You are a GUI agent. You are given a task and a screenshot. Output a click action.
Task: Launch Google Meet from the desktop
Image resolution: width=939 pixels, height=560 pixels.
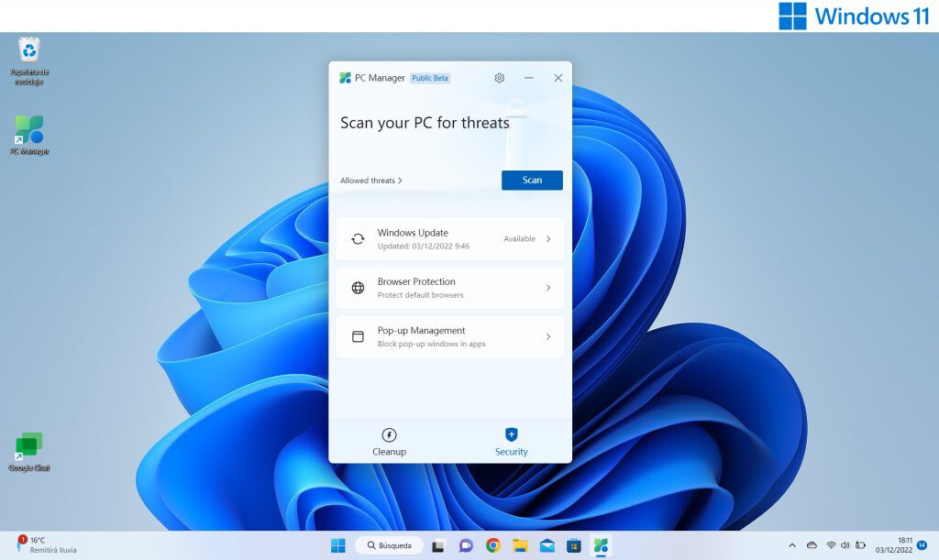28,446
